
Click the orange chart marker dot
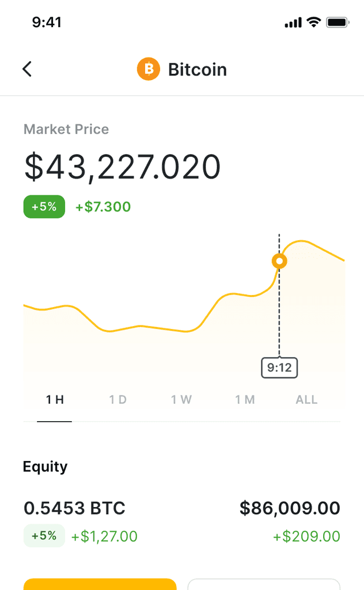coord(279,261)
